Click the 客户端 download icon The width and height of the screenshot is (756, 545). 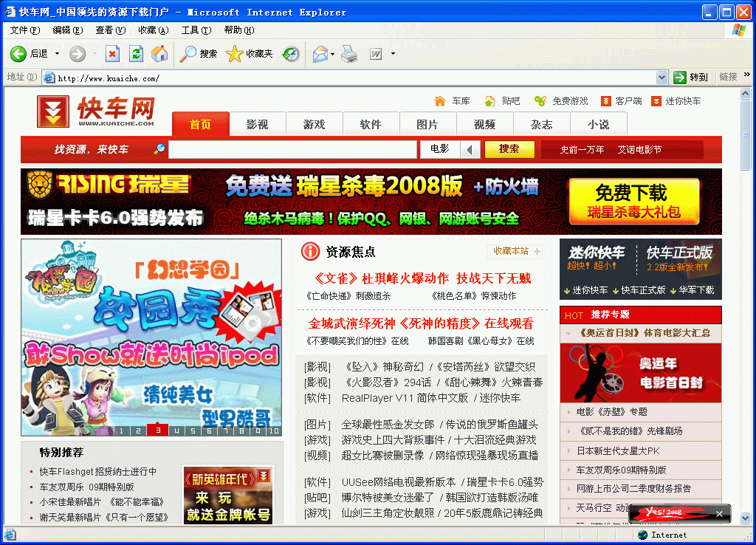605,100
